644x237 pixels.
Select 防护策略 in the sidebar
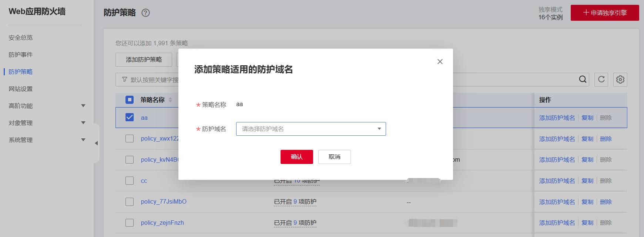pyautogui.click(x=21, y=72)
